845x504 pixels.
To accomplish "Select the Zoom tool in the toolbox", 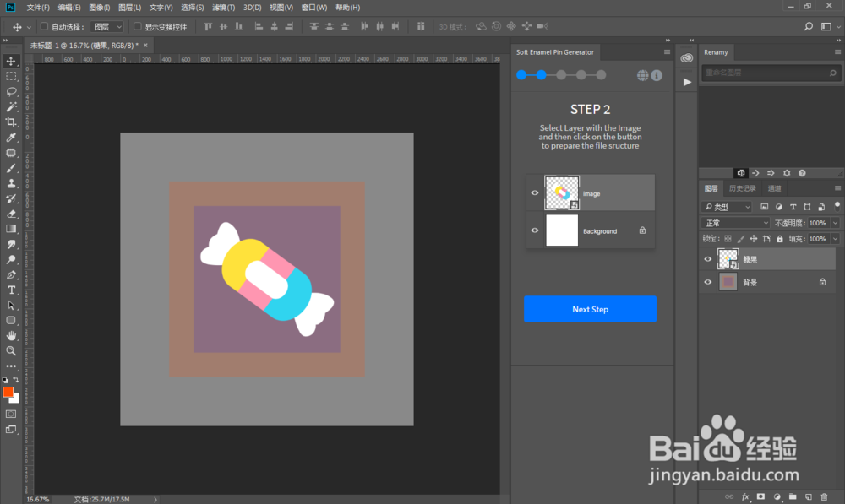I will coord(11,351).
